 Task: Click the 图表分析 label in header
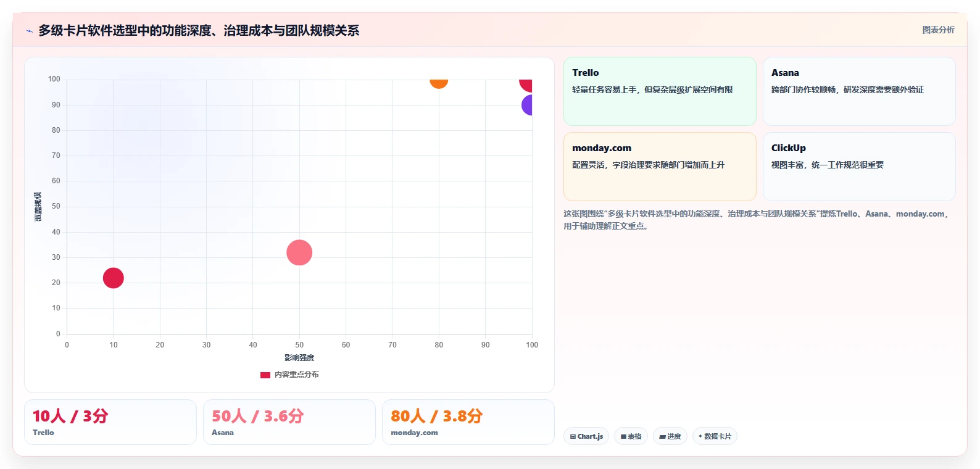click(938, 30)
